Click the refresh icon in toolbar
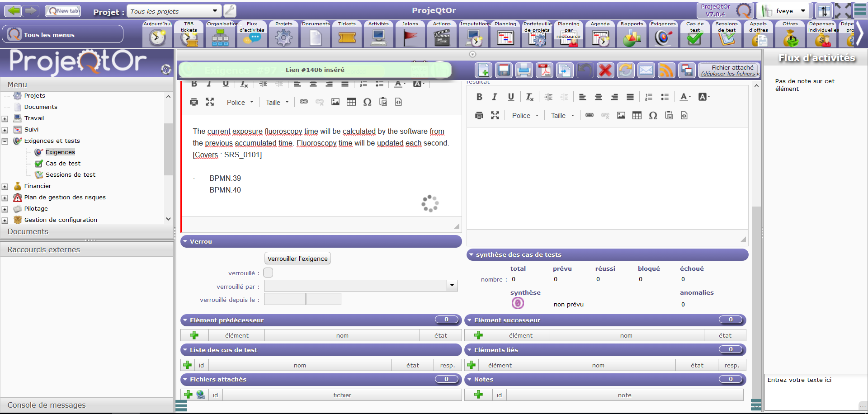 point(626,71)
